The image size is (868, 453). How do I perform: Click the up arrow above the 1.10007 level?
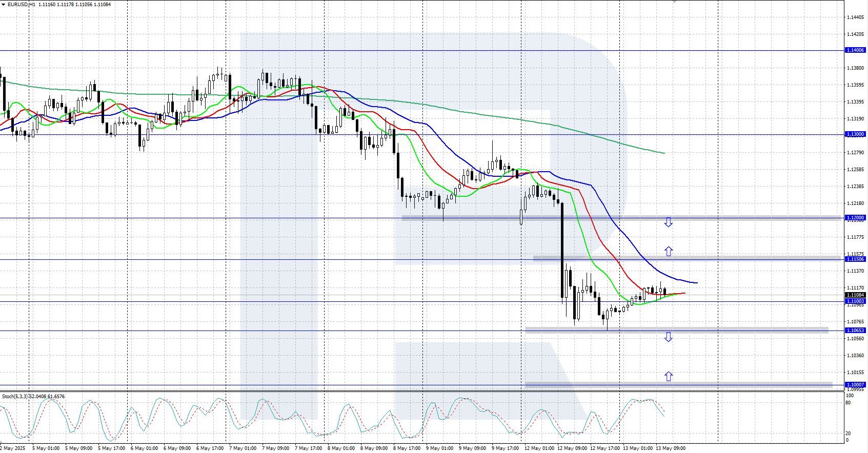click(668, 376)
